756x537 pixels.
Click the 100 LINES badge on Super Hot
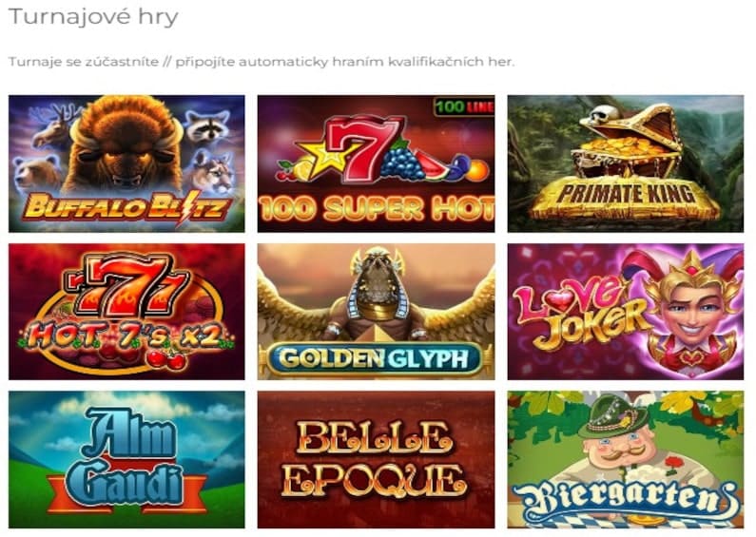pyautogui.click(x=464, y=106)
